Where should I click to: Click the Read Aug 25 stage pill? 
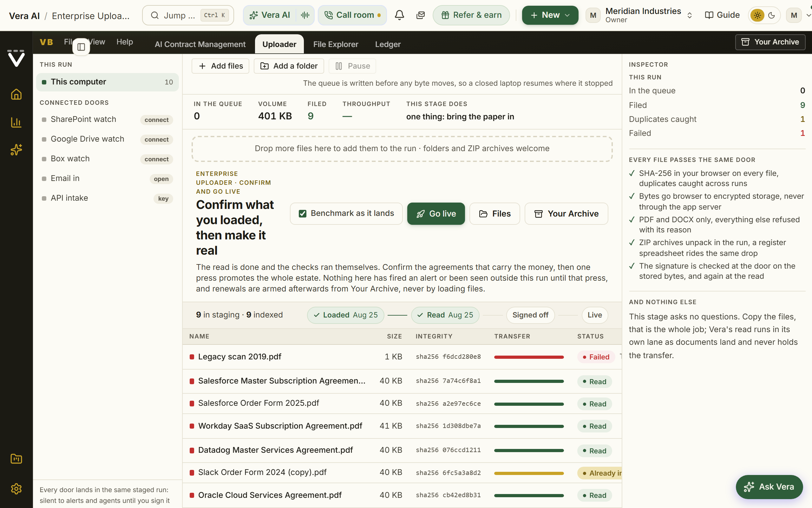pos(445,315)
